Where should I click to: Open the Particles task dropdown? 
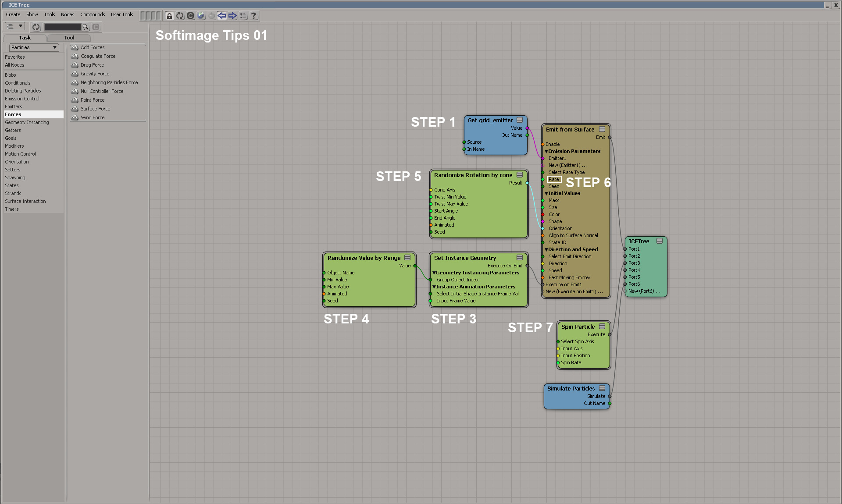34,47
